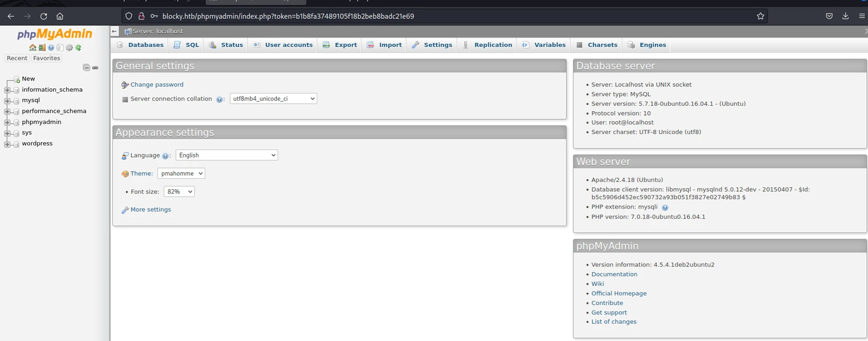
Task: Bookmark this page with star icon
Action: (761, 16)
